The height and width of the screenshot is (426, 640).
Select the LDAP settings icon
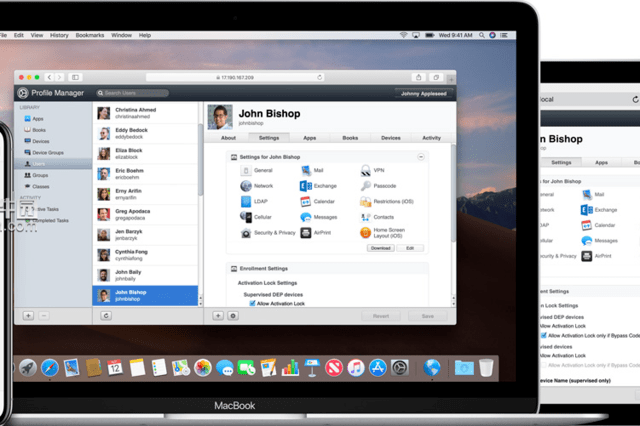(x=246, y=202)
